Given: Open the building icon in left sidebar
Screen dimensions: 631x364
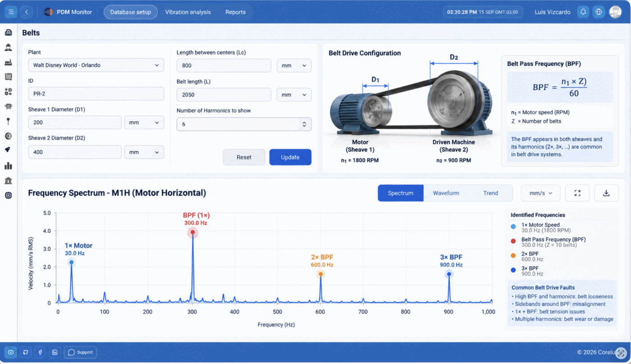Looking at the screenshot, I should (x=8, y=32).
